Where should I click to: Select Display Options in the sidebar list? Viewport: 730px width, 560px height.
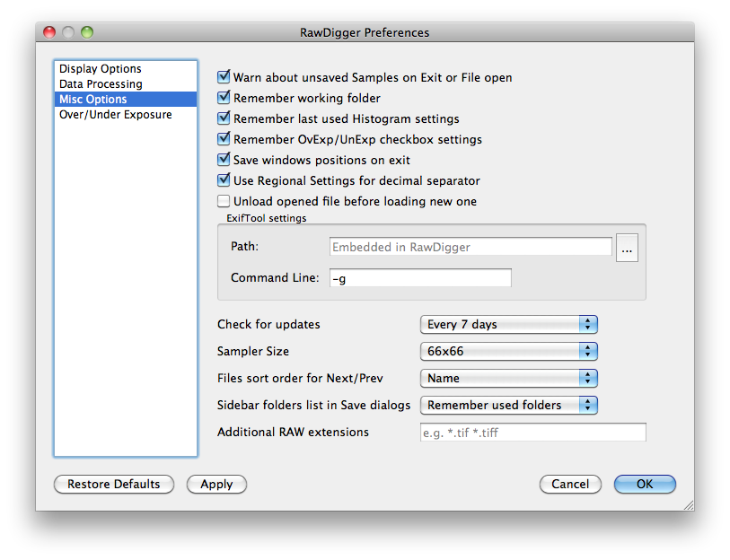125,69
